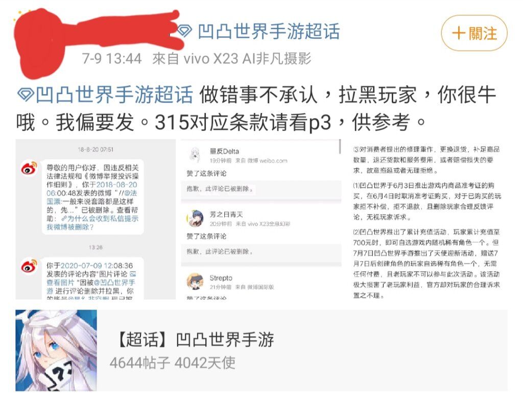Open the 【超话】凹凸世界手游 topic card
Image resolution: width=523 pixels, height=420 pixels.
(261, 351)
